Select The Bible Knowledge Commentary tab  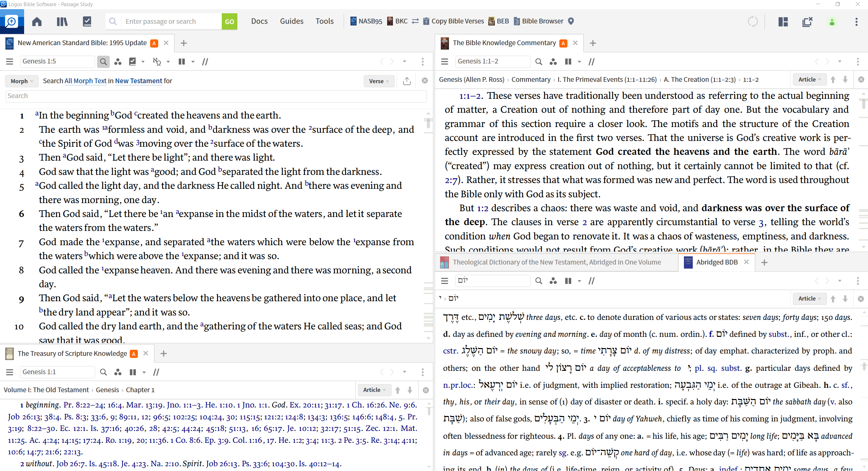(x=504, y=43)
